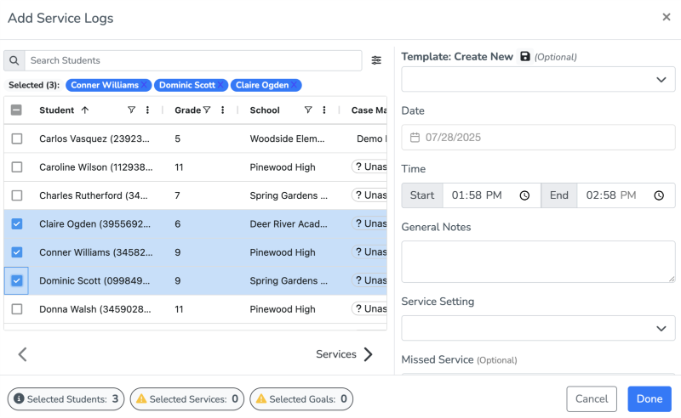Proceed to Services with the right chevron
This screenshot has height=418, width=681.
[x=367, y=354]
